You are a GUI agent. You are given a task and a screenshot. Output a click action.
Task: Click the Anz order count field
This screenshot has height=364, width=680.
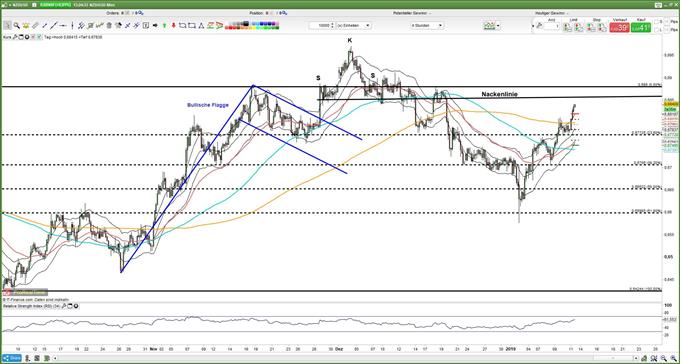click(x=552, y=26)
